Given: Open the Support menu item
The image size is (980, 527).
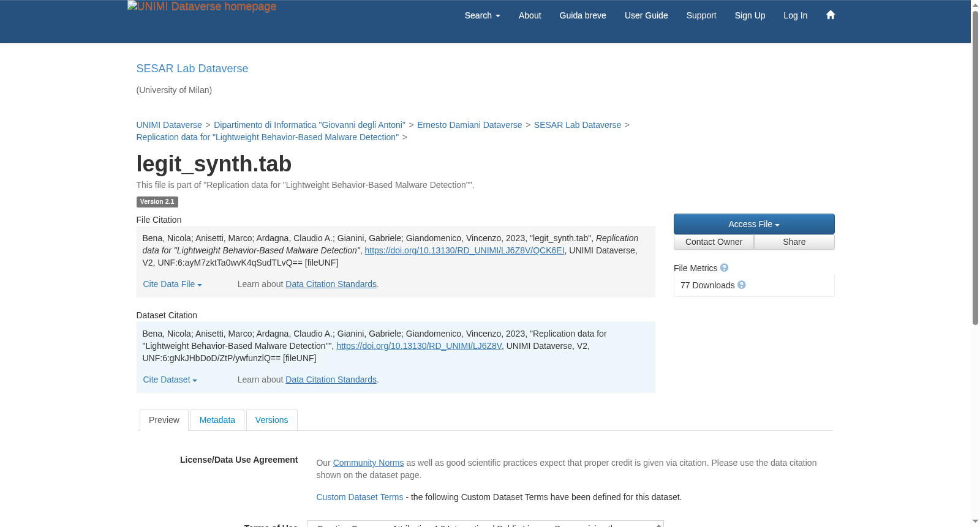Looking at the screenshot, I should [701, 15].
